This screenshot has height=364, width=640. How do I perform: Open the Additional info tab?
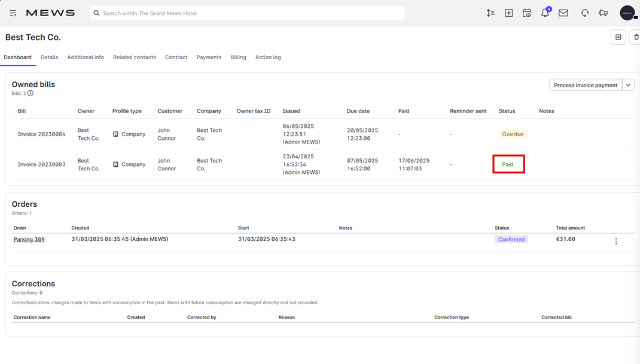[x=86, y=57]
